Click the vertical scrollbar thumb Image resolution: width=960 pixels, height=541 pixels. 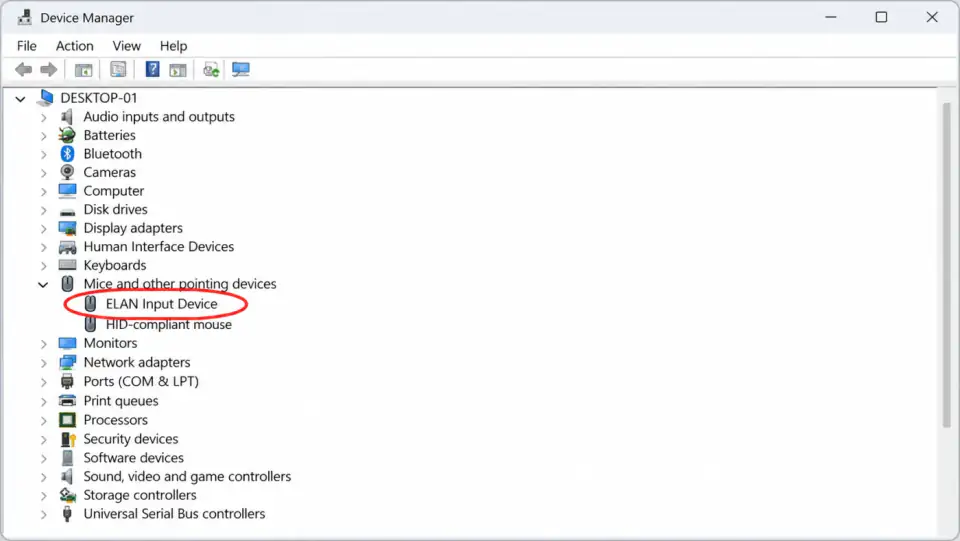(x=947, y=264)
